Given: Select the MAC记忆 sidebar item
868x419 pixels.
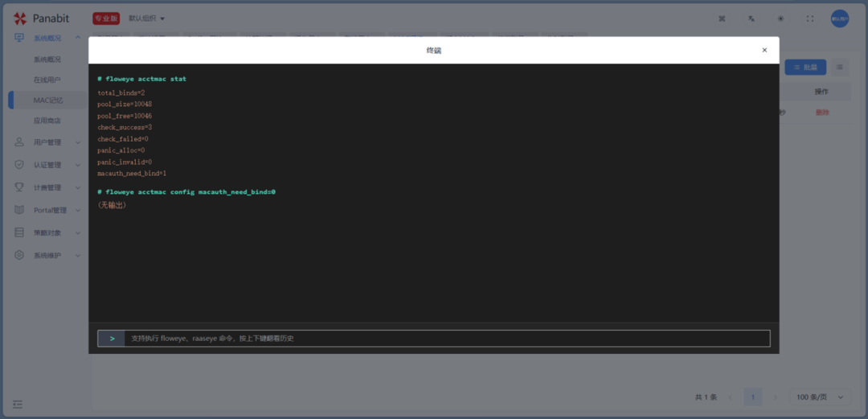Looking at the screenshot, I should [48, 101].
